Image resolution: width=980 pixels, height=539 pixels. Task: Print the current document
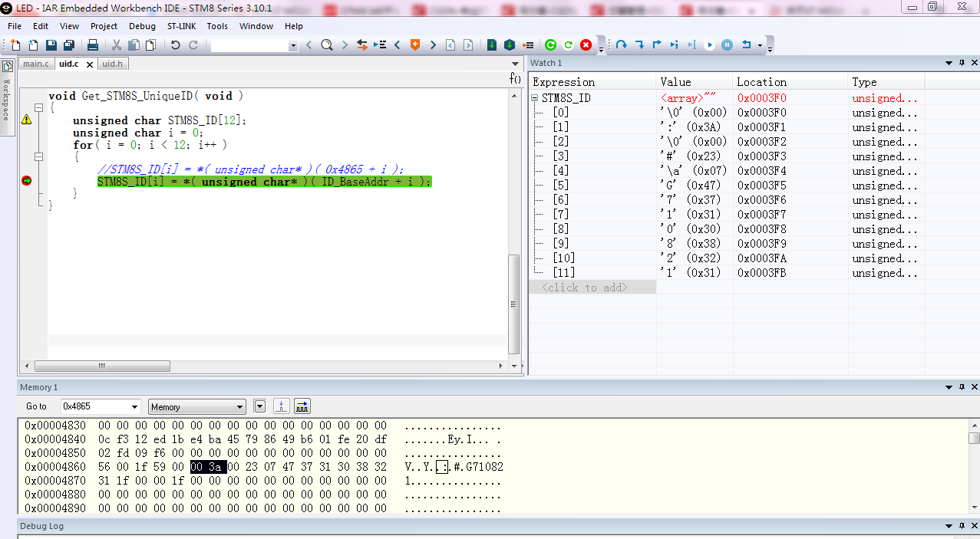pyautogui.click(x=93, y=45)
